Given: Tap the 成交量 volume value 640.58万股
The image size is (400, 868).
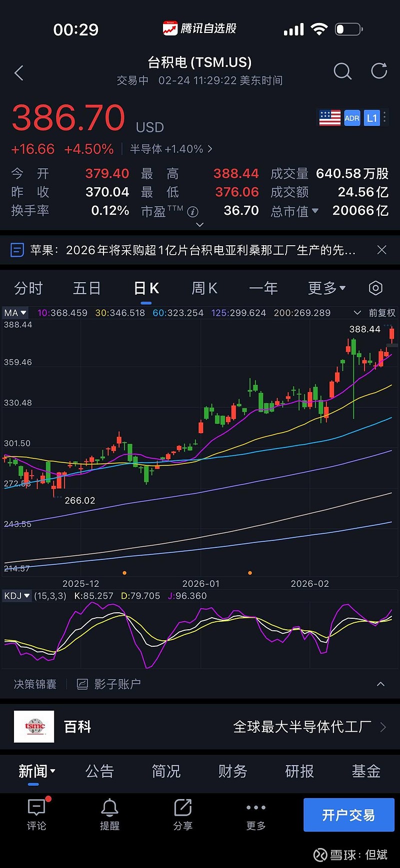Looking at the screenshot, I should pos(352,174).
